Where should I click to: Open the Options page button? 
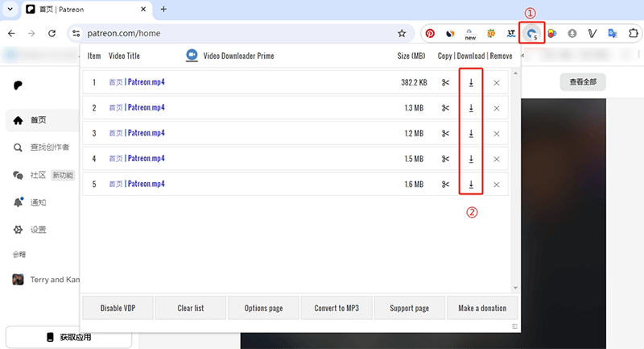[264, 308]
